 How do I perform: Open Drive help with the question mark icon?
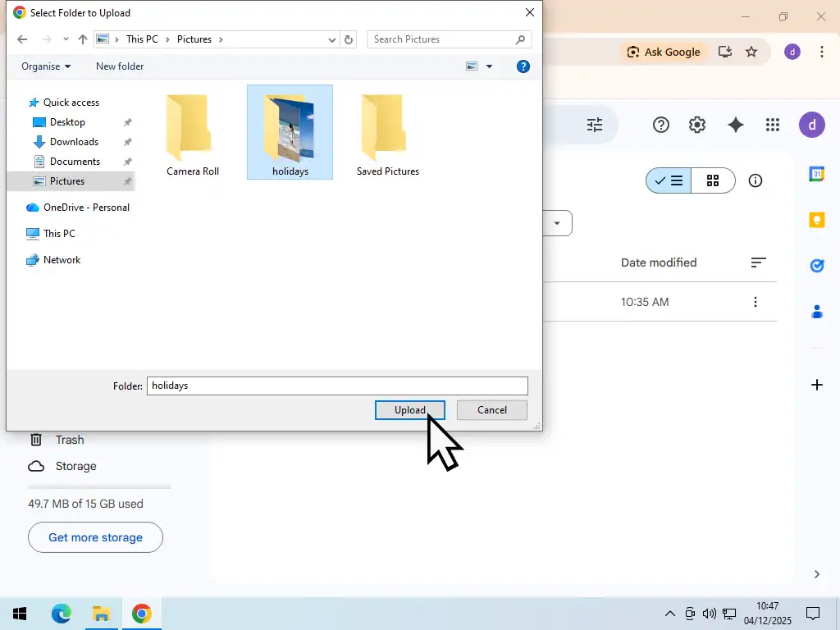(x=660, y=125)
